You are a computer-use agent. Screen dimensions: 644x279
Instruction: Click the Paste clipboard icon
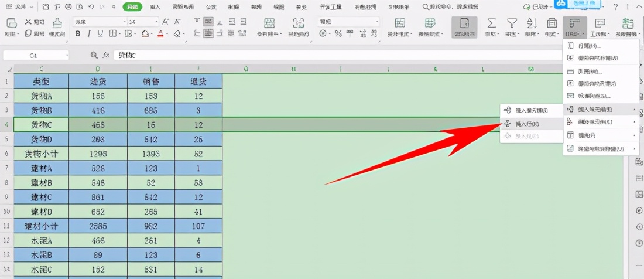pos(12,23)
